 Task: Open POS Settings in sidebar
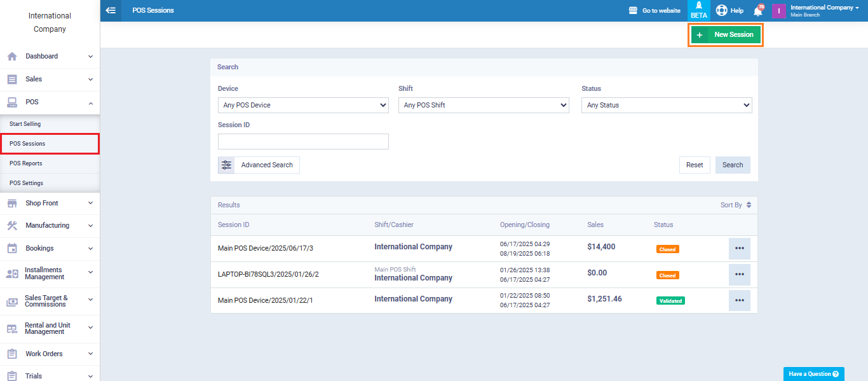click(27, 183)
